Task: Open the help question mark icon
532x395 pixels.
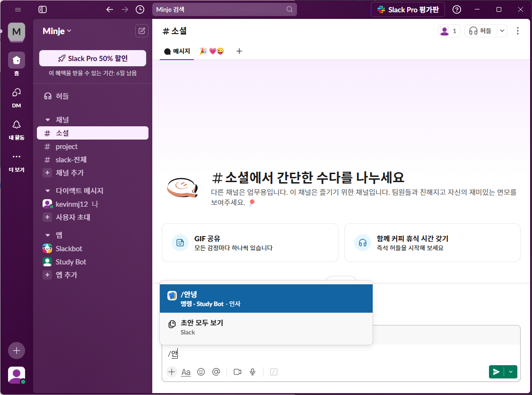Action: pyautogui.click(x=457, y=9)
